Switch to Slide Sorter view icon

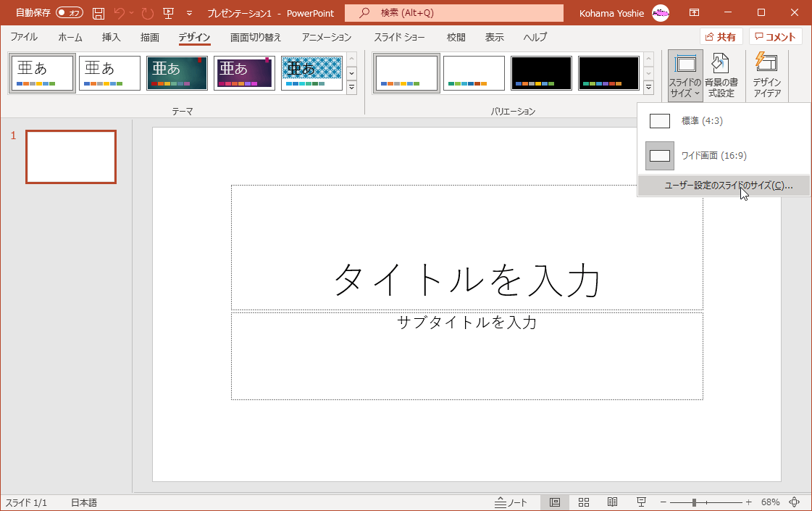tap(584, 502)
